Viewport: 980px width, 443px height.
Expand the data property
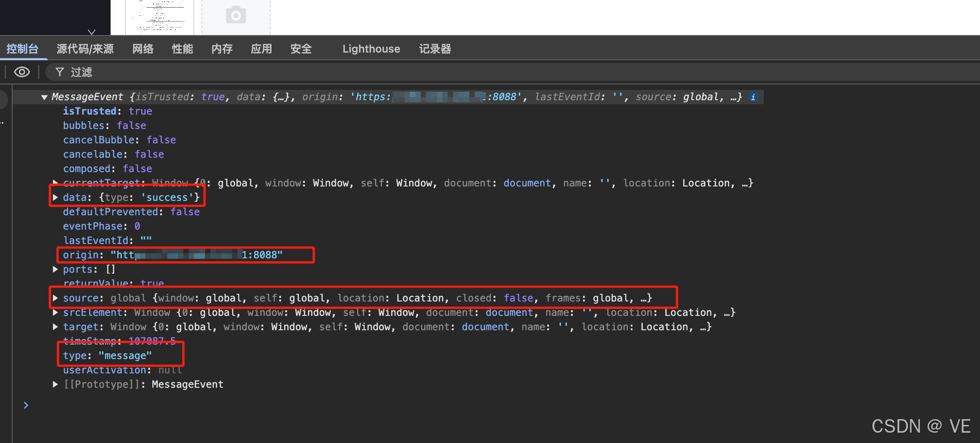[55, 197]
